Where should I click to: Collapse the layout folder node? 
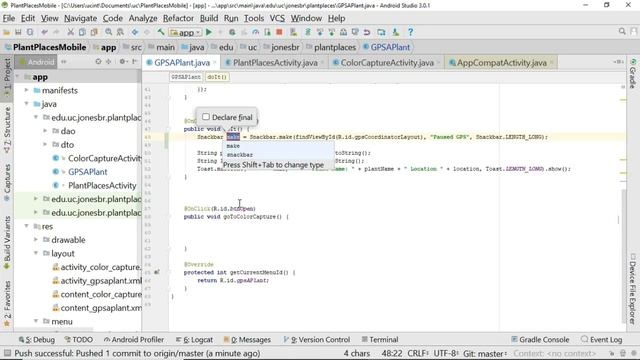click(x=36, y=253)
